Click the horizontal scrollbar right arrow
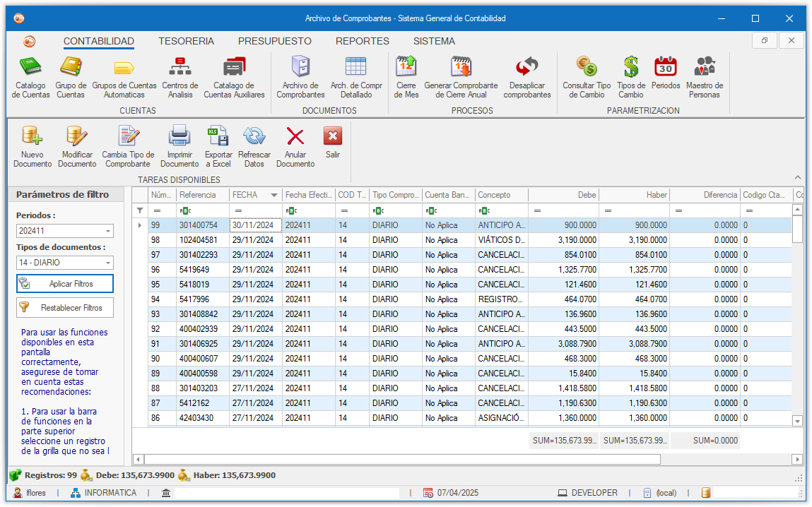 click(x=797, y=460)
